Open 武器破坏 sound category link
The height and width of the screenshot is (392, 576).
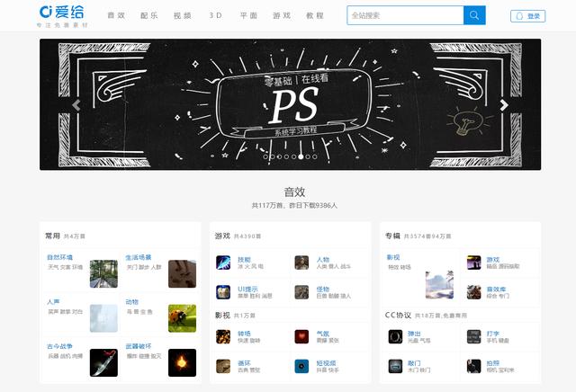tap(139, 346)
